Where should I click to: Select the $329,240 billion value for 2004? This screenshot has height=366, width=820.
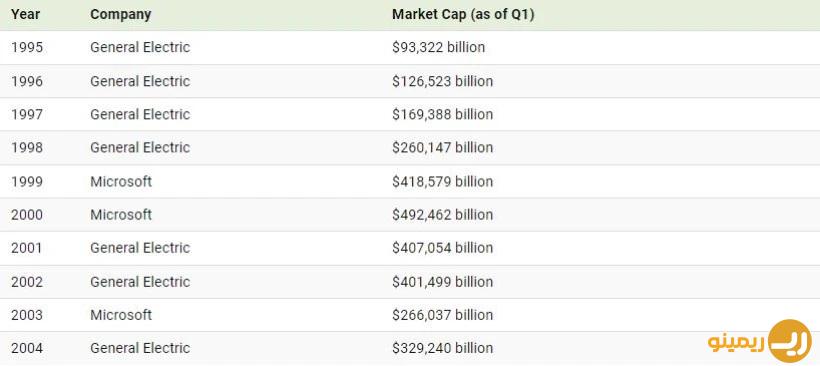442,348
